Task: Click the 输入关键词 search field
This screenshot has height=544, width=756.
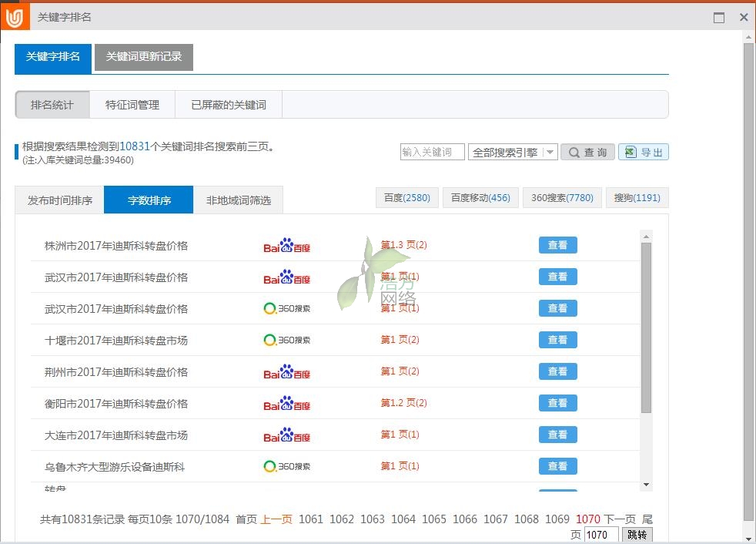Action: click(x=432, y=153)
